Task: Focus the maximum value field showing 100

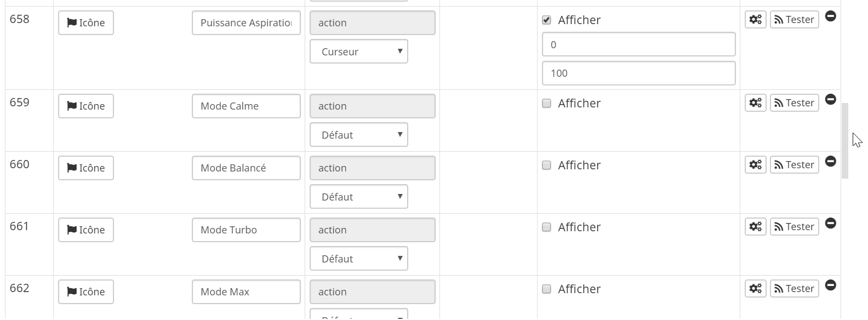Action: (x=638, y=73)
